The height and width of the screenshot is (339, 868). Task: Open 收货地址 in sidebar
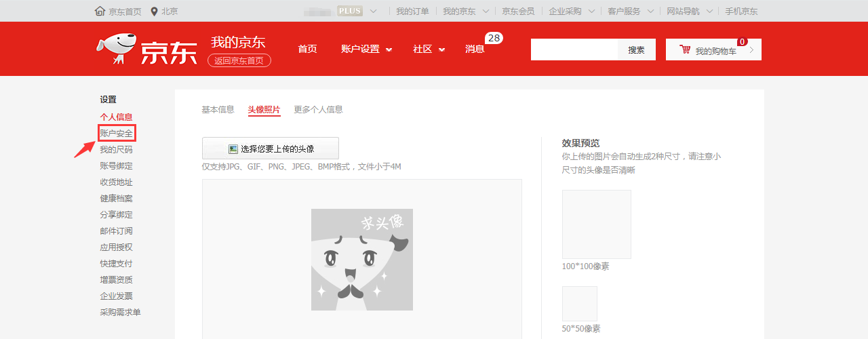(116, 182)
